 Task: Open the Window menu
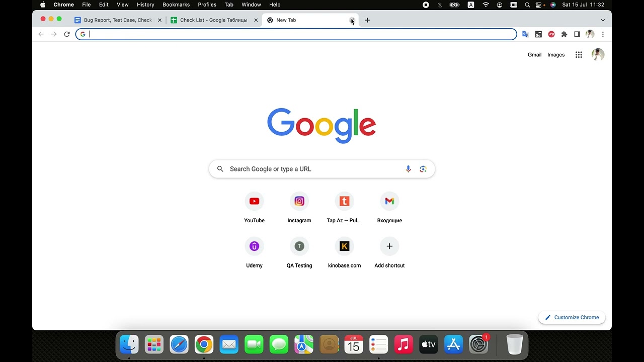251,5
